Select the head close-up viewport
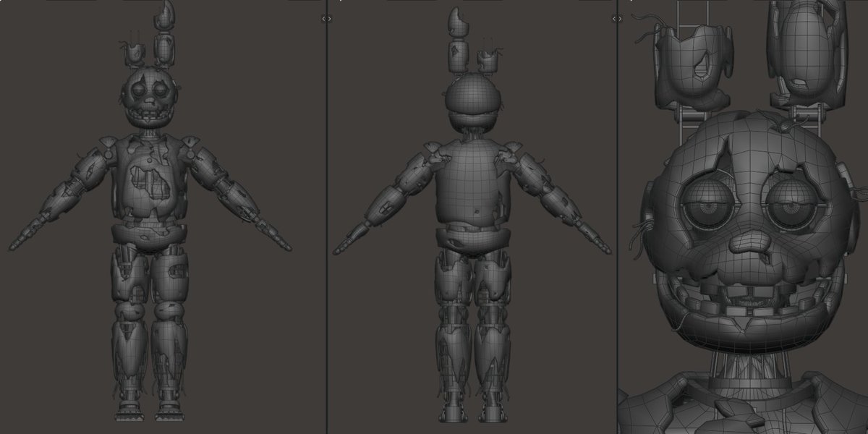Screen dimensions: 868x434 point(743,217)
